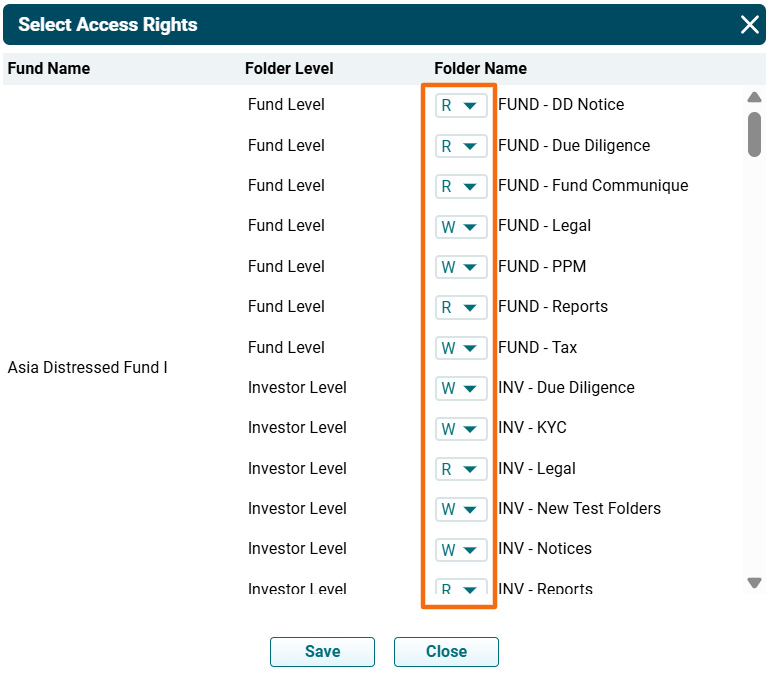Change access right for INV - Notices
769x690 pixels.
[461, 549]
